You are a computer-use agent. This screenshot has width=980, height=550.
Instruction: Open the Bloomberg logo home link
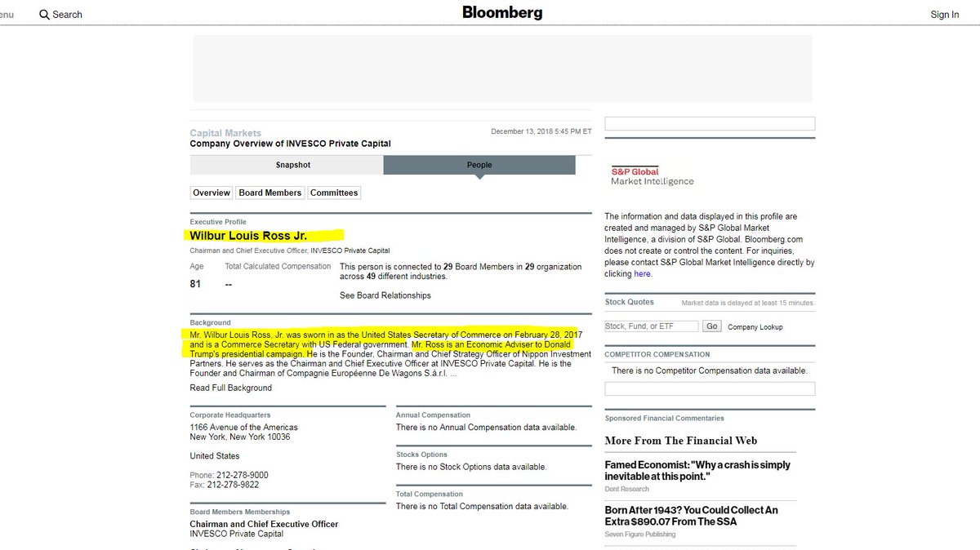click(x=502, y=12)
